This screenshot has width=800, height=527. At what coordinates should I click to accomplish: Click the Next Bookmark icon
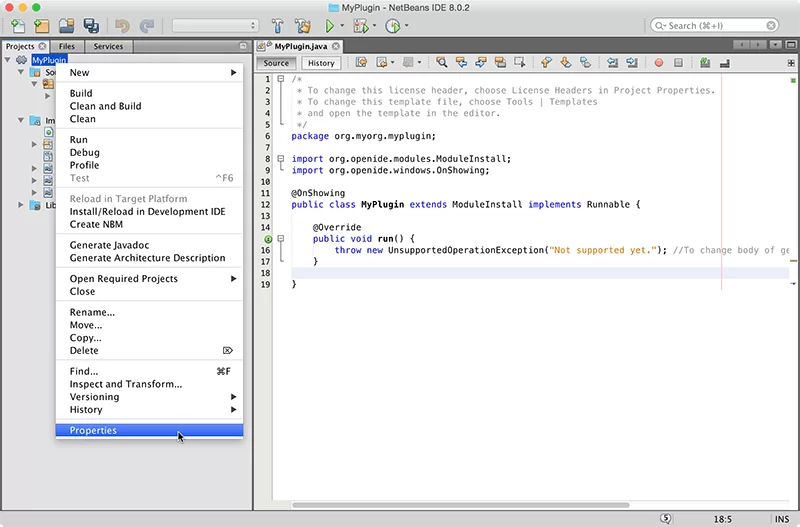tap(566, 63)
